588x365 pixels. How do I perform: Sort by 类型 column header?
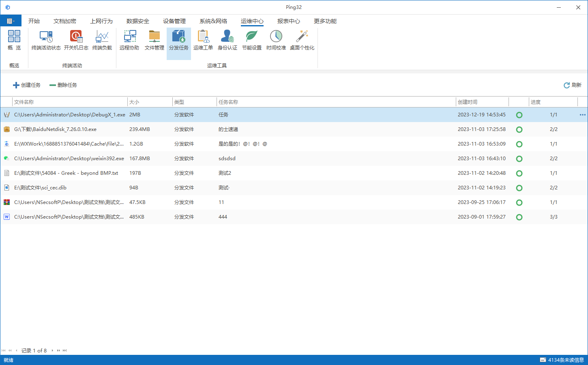pos(195,102)
